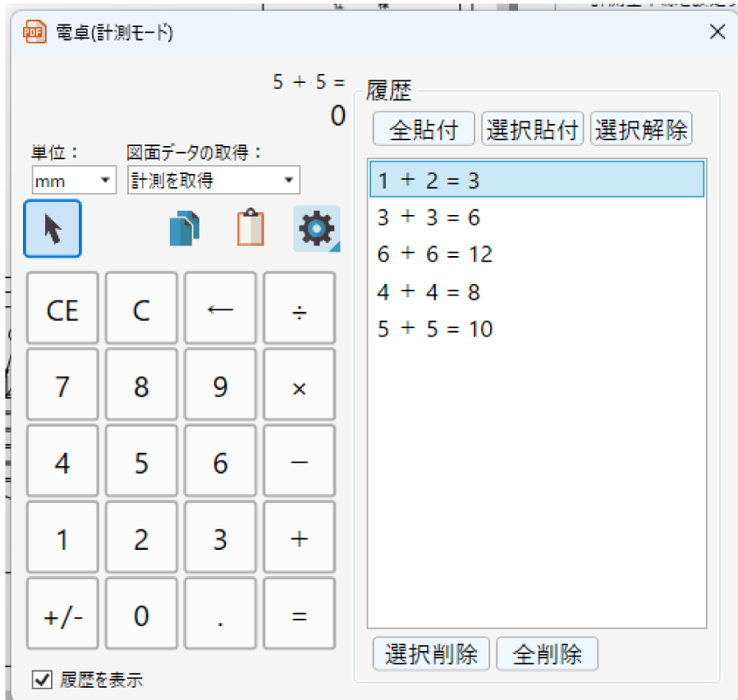Click the clipboard paste icon
The image size is (738, 700).
click(251, 228)
